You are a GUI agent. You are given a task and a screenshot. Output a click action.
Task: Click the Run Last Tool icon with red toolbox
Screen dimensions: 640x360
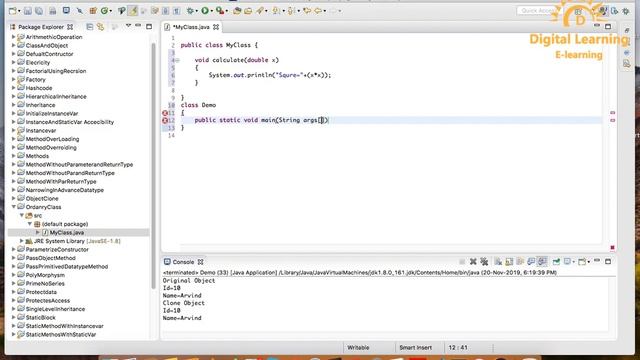click(220, 11)
